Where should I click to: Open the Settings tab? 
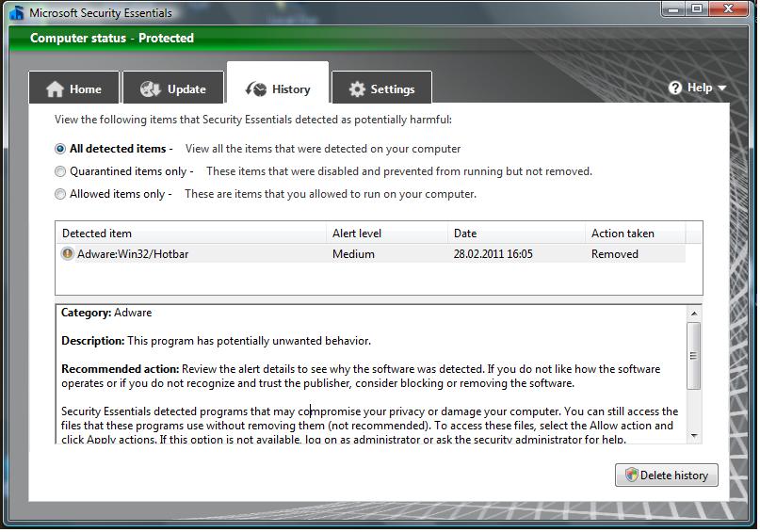[382, 88]
